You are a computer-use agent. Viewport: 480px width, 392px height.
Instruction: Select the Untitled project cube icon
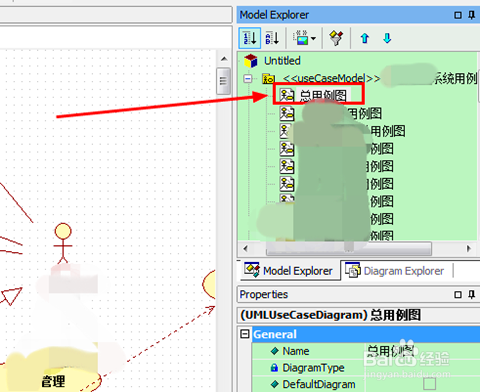[250, 61]
